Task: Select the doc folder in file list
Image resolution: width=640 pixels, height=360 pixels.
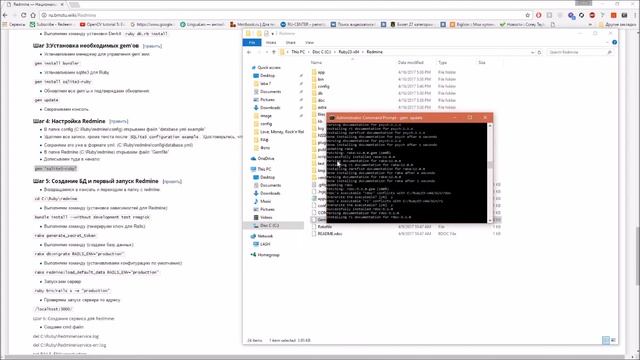Action: (321, 100)
